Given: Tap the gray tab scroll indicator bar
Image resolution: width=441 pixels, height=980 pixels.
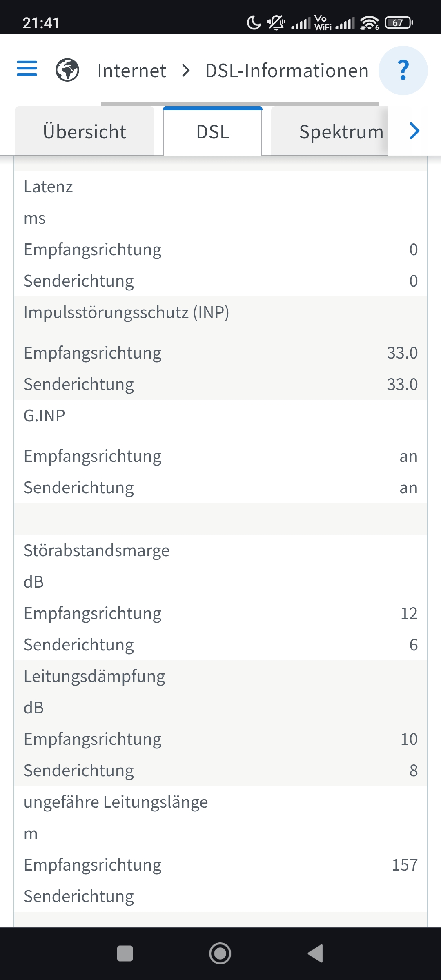Looking at the screenshot, I should tap(239, 104).
